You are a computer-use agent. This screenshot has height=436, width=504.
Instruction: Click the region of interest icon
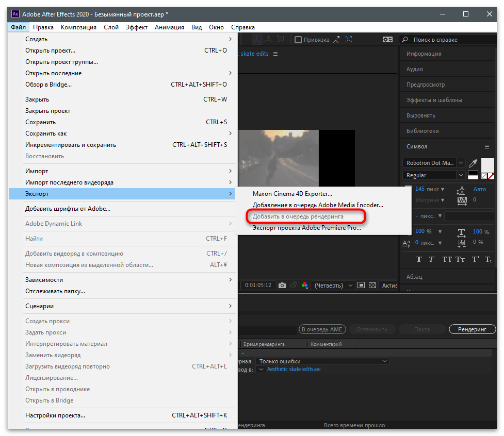click(361, 285)
